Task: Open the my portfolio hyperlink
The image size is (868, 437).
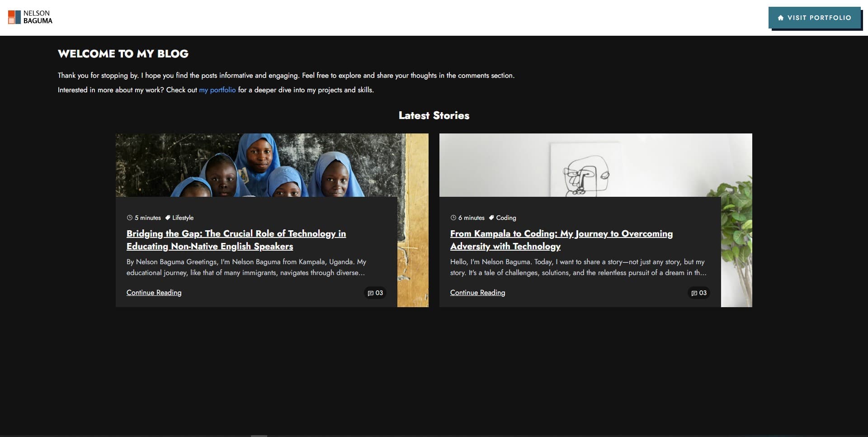Action: pyautogui.click(x=217, y=90)
